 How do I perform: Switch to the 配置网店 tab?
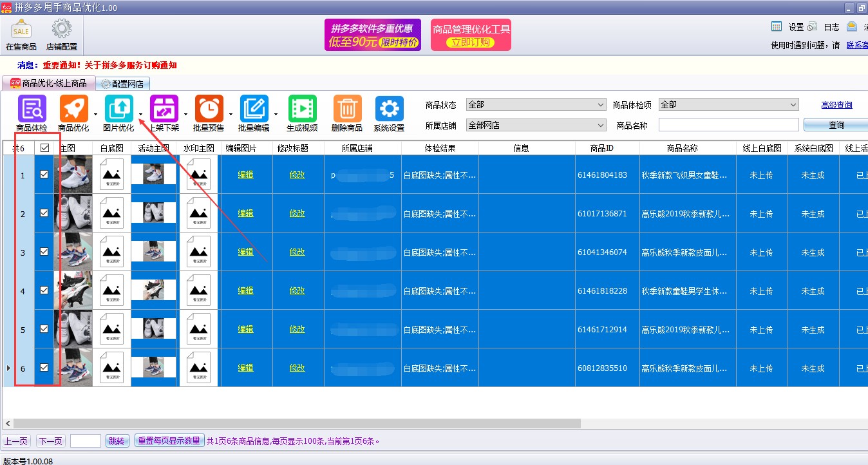[122, 83]
